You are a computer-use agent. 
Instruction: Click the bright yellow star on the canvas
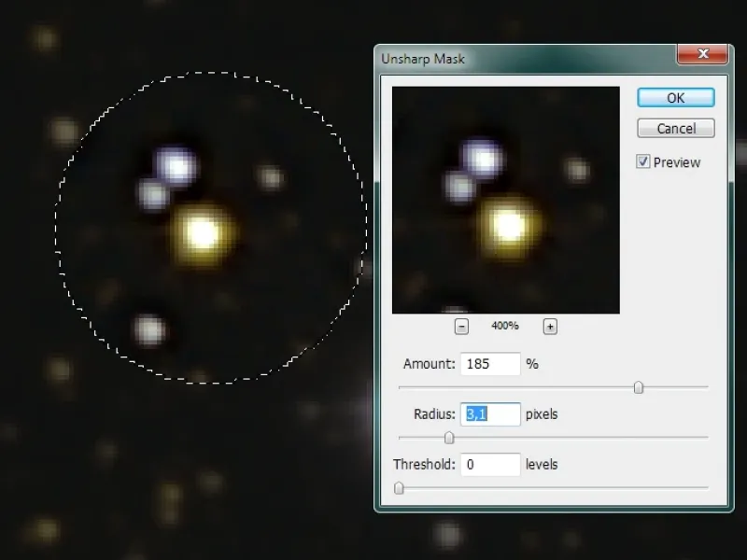pos(203,231)
